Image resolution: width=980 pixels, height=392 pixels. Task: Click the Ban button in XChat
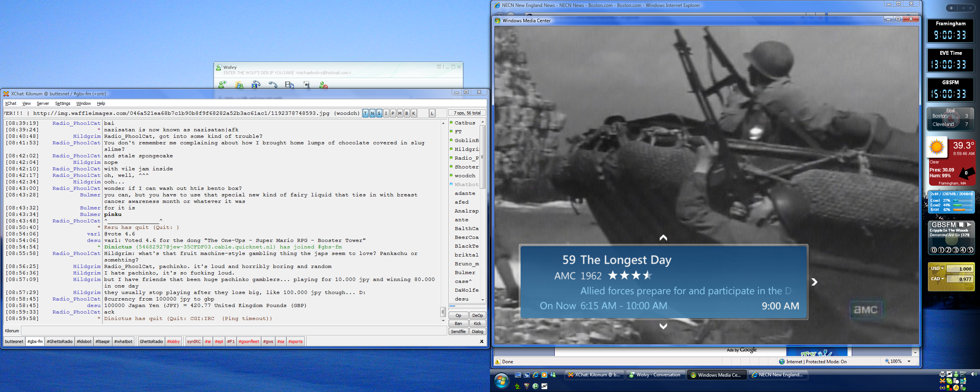click(x=458, y=323)
